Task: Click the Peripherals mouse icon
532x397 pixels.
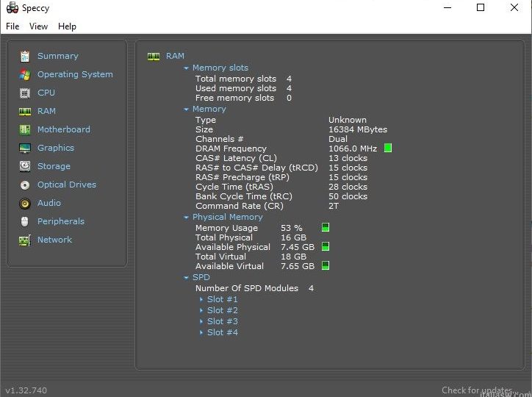Action: (x=25, y=221)
